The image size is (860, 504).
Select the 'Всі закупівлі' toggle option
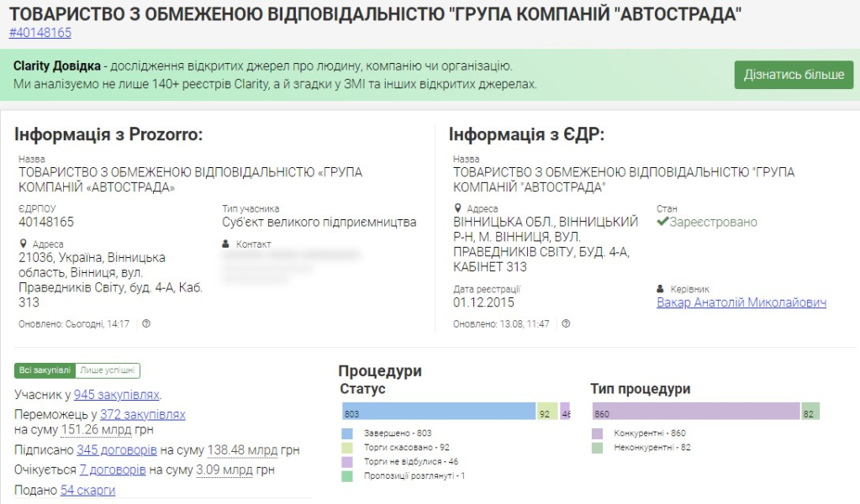pyautogui.click(x=45, y=370)
